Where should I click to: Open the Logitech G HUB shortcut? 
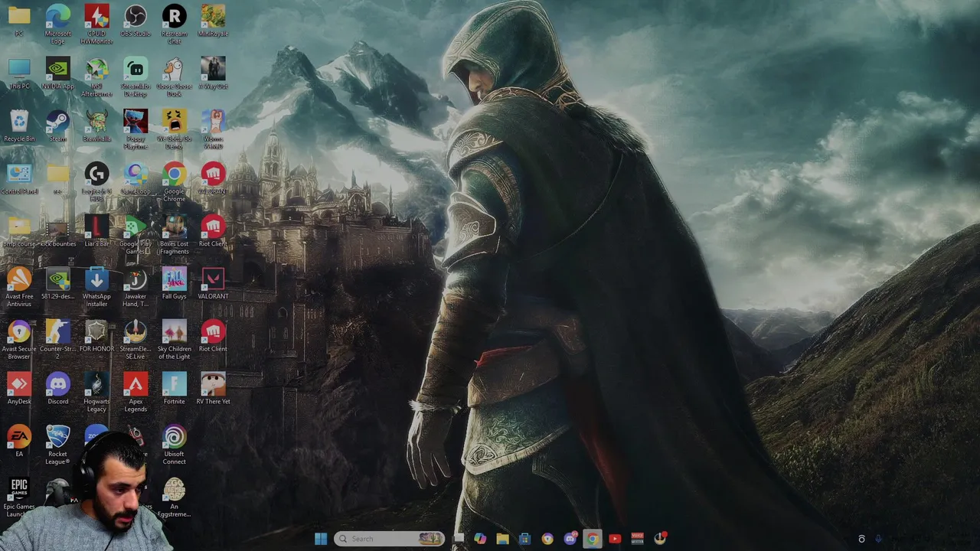point(96,181)
